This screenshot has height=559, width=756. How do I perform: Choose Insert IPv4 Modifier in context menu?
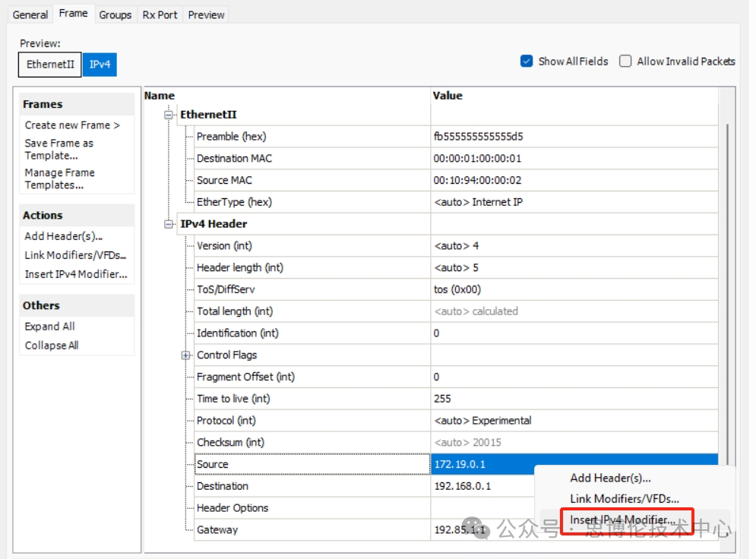point(622,520)
